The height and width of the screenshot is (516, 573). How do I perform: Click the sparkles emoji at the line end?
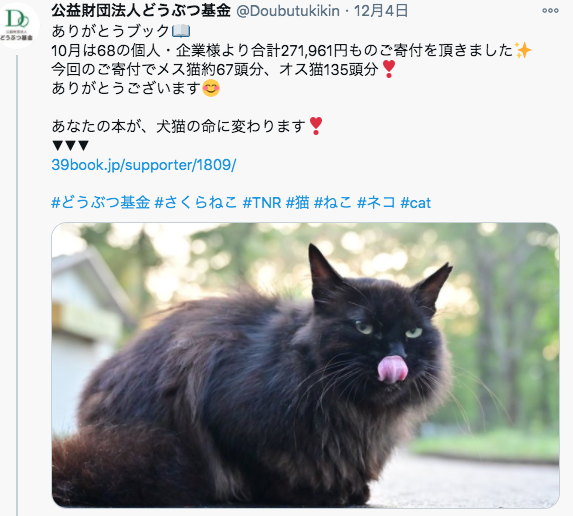523,50
